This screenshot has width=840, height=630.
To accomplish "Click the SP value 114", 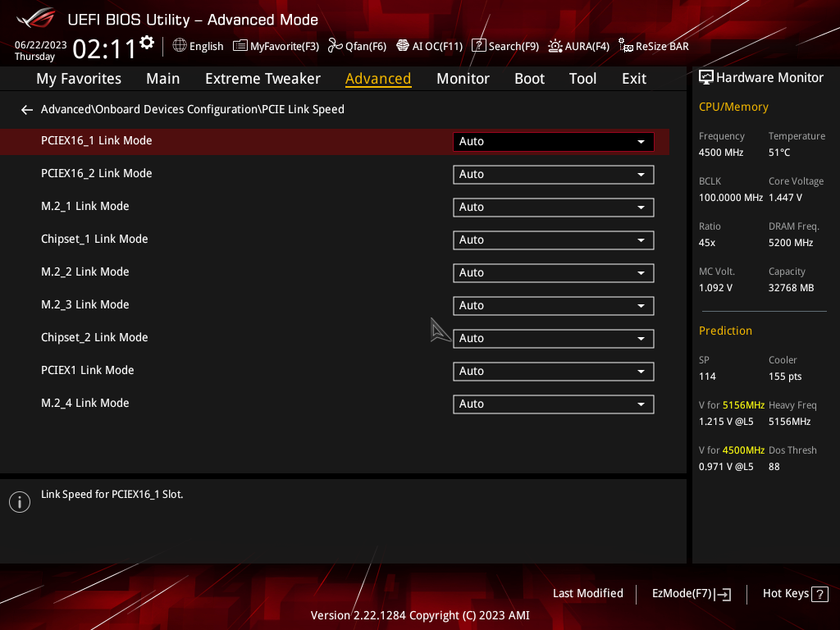I will pos(707,377).
